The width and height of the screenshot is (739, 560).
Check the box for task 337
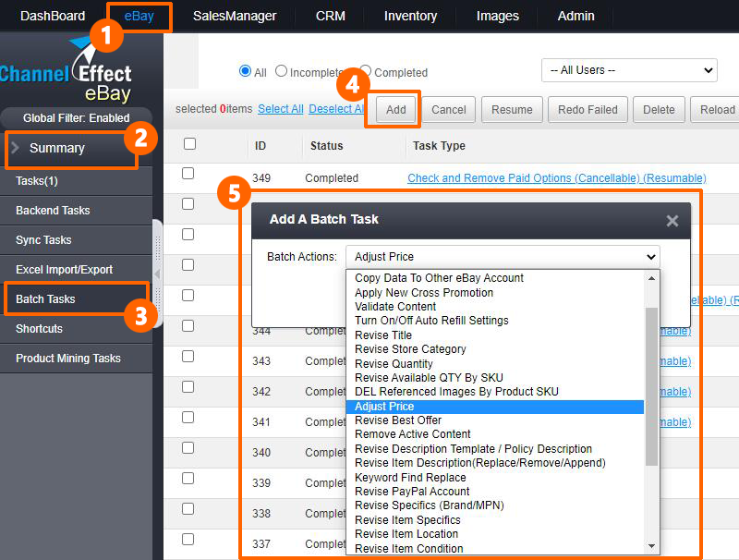[188, 540]
